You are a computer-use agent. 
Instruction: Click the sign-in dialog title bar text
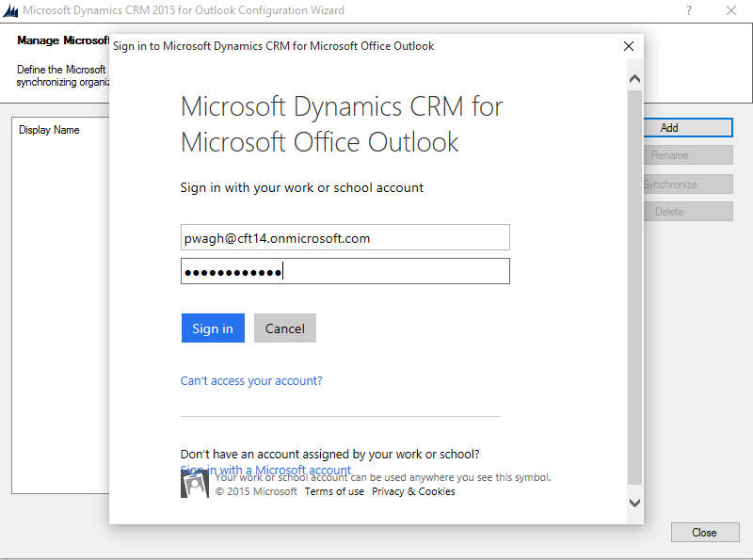tap(273, 46)
